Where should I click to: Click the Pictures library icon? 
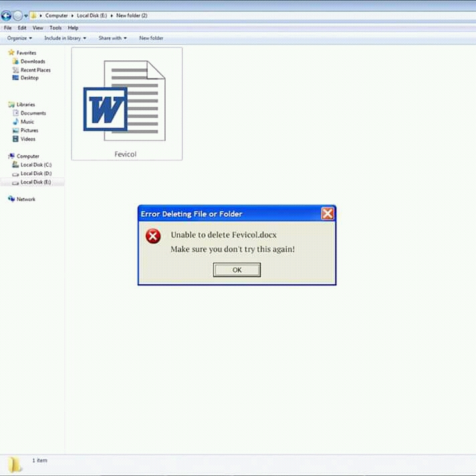[x=15, y=130]
